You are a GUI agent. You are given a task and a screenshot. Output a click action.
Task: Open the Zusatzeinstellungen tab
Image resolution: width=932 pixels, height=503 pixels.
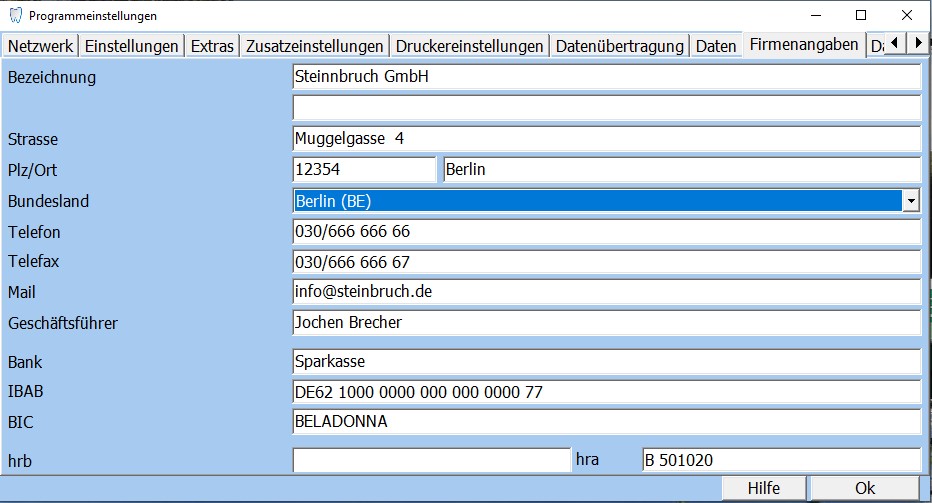click(314, 46)
